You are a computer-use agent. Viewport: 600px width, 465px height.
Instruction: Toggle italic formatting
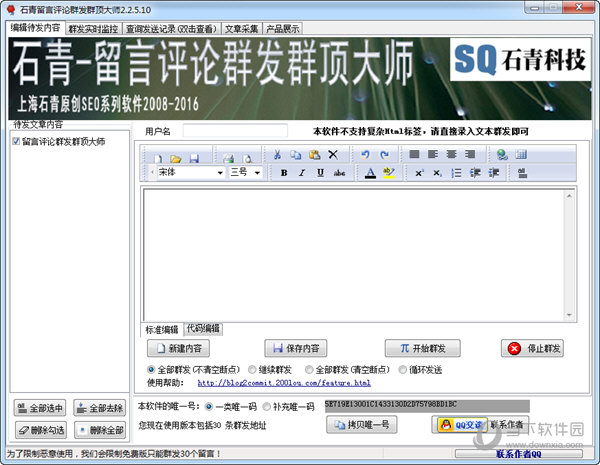(x=302, y=173)
